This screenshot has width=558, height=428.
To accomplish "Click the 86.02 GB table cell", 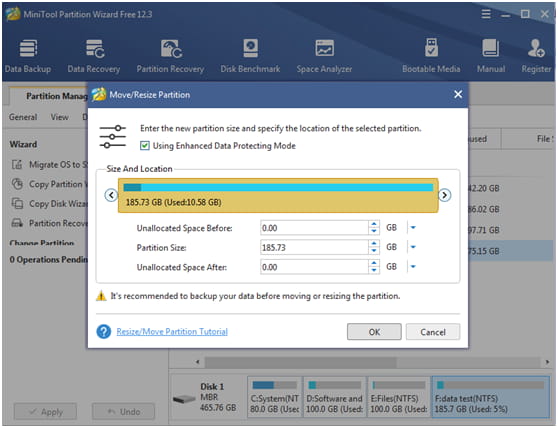I will click(x=484, y=209).
